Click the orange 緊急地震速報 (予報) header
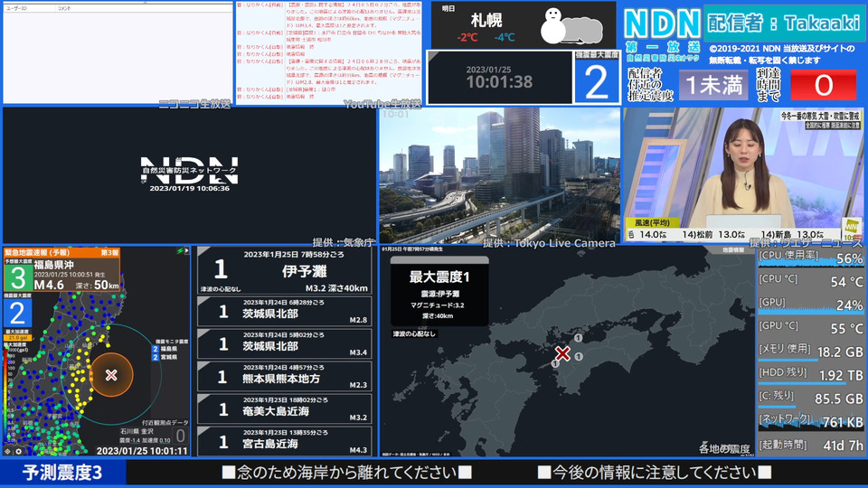868x488 pixels. click(x=61, y=252)
